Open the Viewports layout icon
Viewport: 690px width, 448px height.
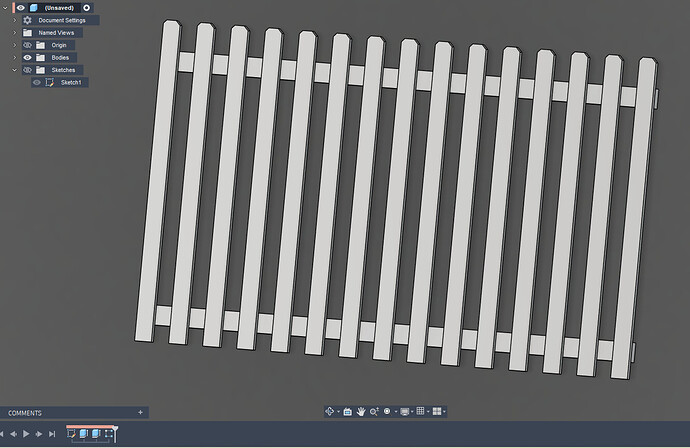pyautogui.click(x=437, y=411)
